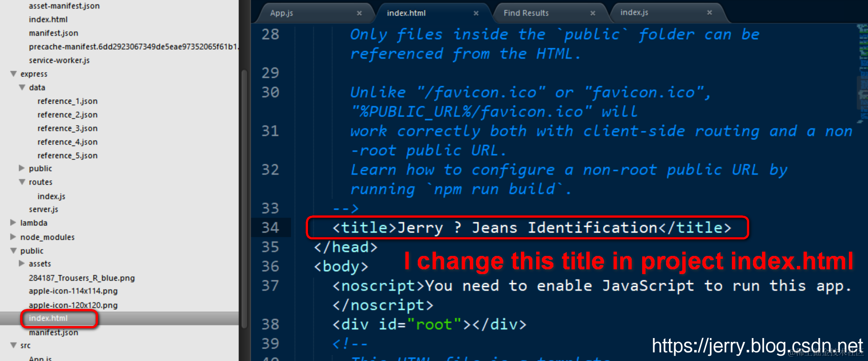Expand the public folder under express
Viewport: 868px width, 361px height.
click(22, 168)
